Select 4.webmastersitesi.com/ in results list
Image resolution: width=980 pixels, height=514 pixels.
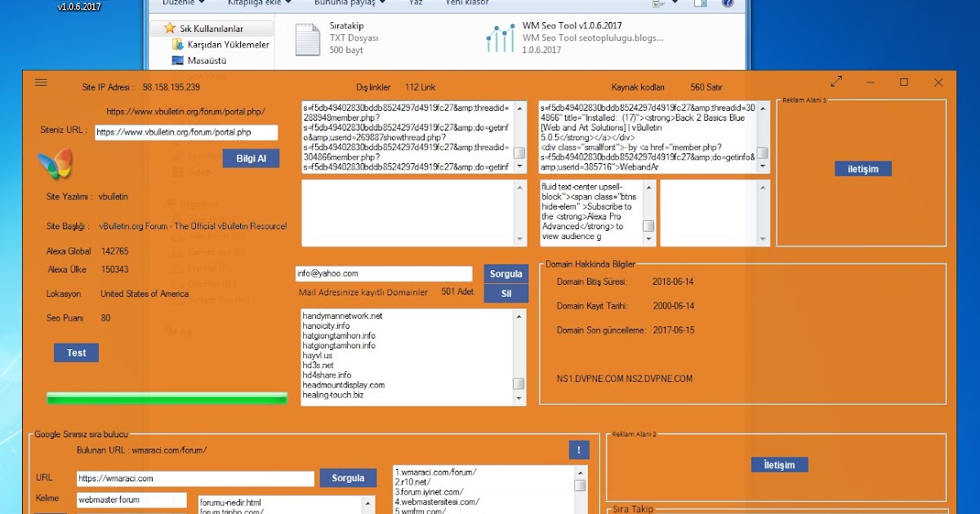(437, 502)
